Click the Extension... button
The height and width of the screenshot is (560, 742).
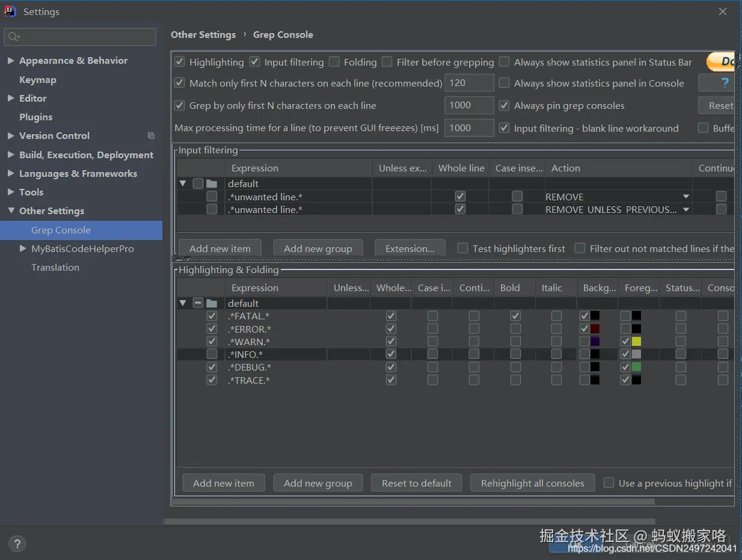coord(410,248)
